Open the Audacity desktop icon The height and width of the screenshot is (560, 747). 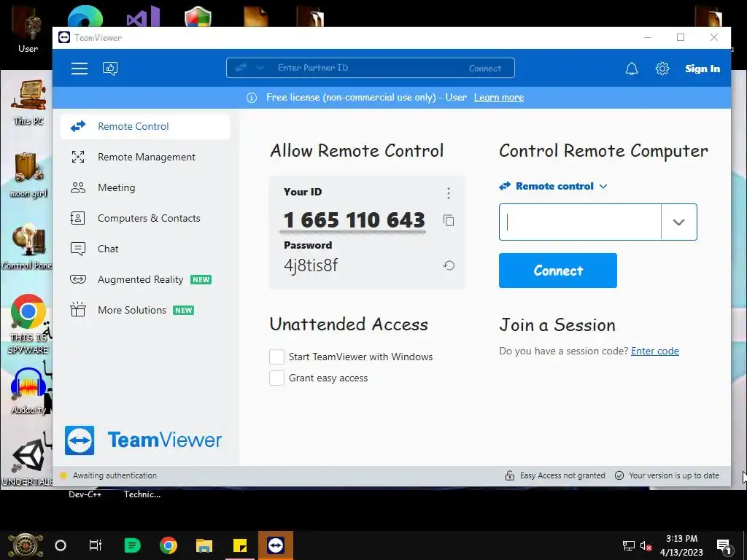point(28,391)
